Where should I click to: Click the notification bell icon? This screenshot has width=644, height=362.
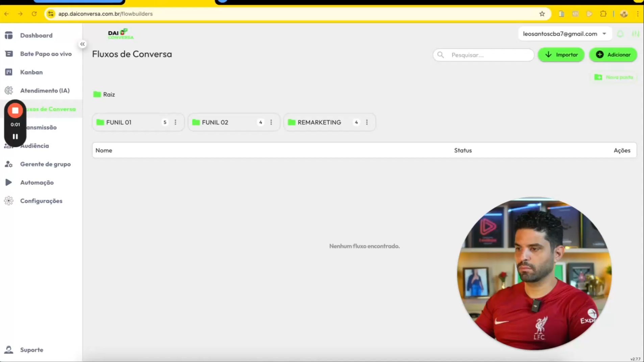tap(620, 34)
